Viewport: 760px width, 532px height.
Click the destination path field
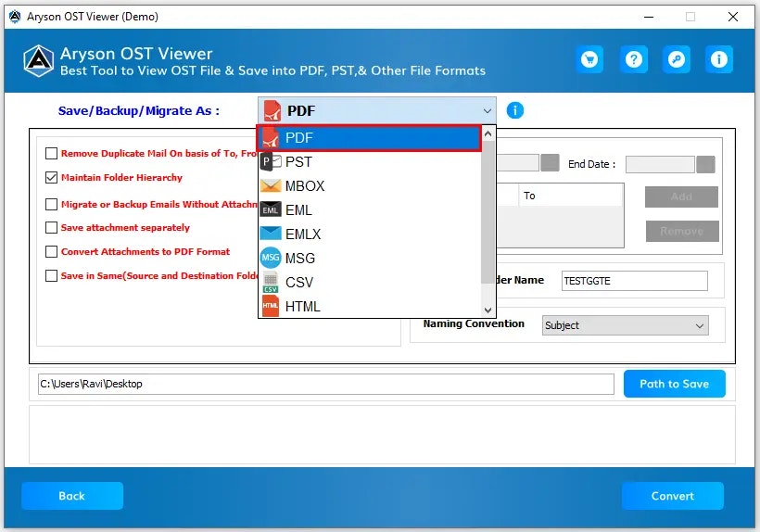(x=325, y=384)
